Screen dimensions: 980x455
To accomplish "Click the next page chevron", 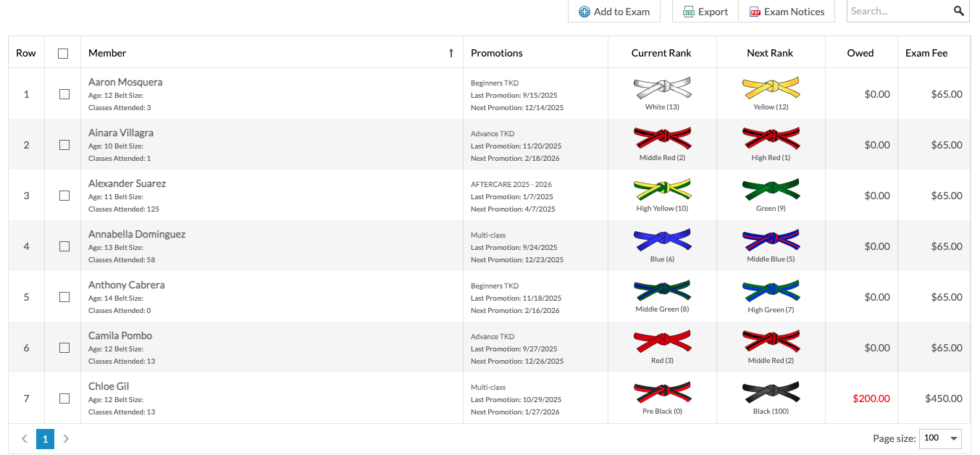I will click(x=66, y=438).
